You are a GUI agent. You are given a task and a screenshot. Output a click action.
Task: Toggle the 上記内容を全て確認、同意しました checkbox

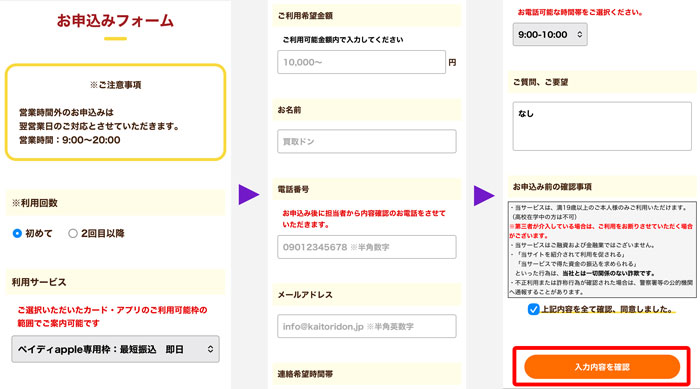[533, 309]
